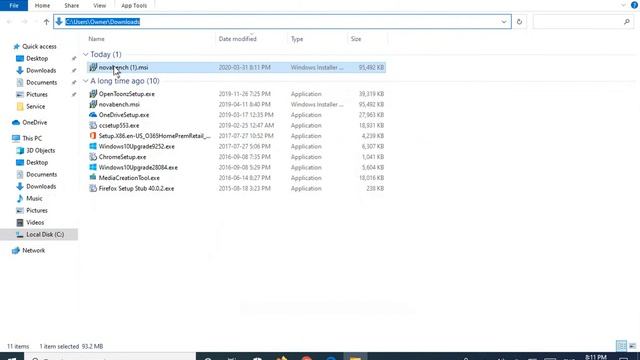The height and width of the screenshot is (360, 640).
Task: Click the Forward navigation arrow
Action: (x=24, y=22)
